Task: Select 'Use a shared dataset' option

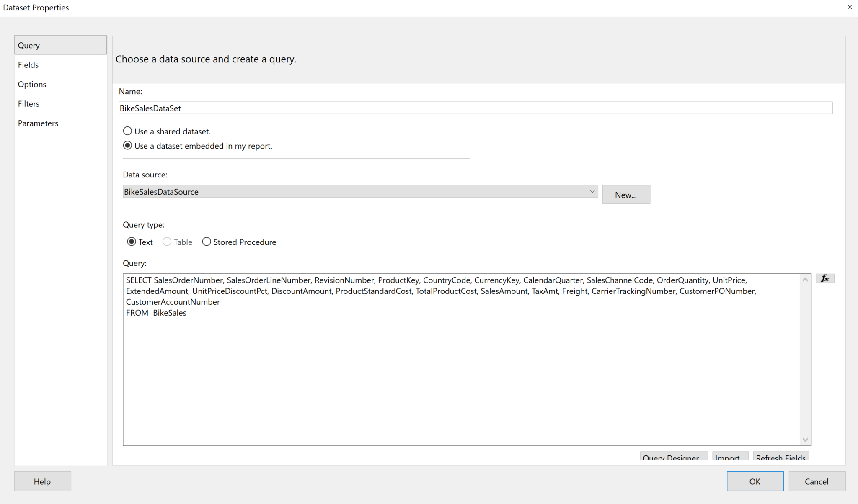Action: pos(127,131)
